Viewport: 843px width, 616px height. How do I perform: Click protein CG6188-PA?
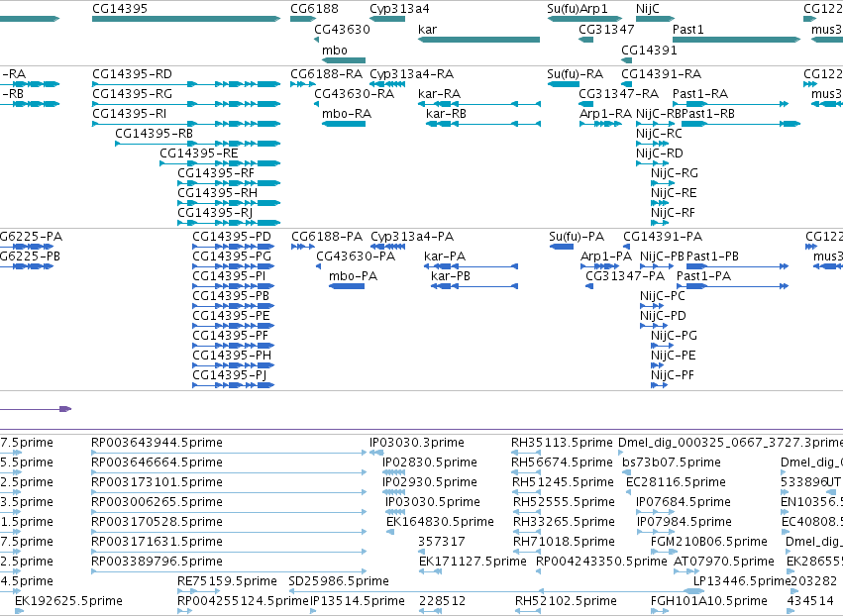coord(327,237)
